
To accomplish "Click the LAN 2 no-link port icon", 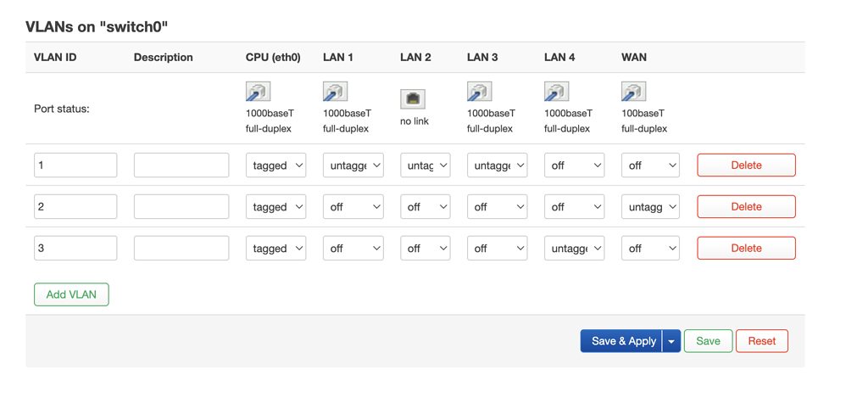I will click(x=413, y=99).
